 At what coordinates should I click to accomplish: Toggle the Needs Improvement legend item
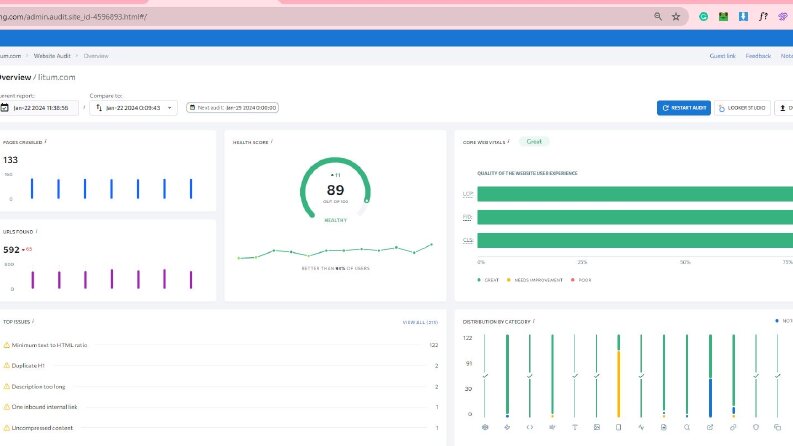(535, 280)
